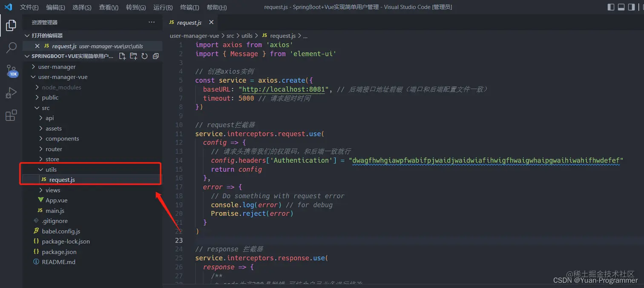Expand the user-manager folder
Viewport: 644px width, 288px height.
(x=92, y=67)
